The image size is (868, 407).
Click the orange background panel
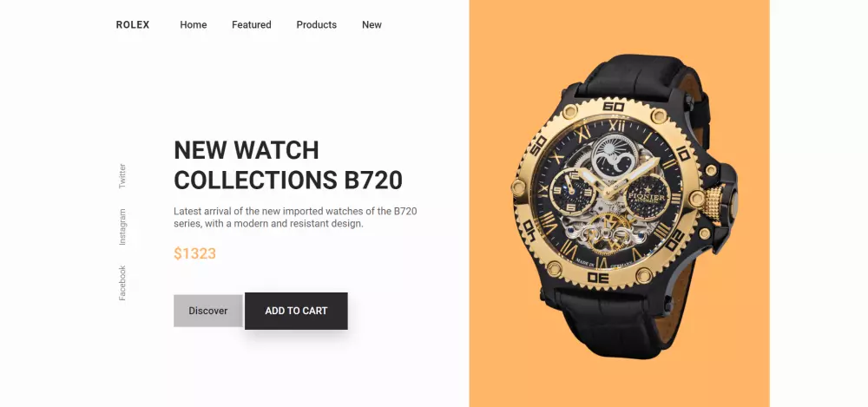[x=619, y=203]
